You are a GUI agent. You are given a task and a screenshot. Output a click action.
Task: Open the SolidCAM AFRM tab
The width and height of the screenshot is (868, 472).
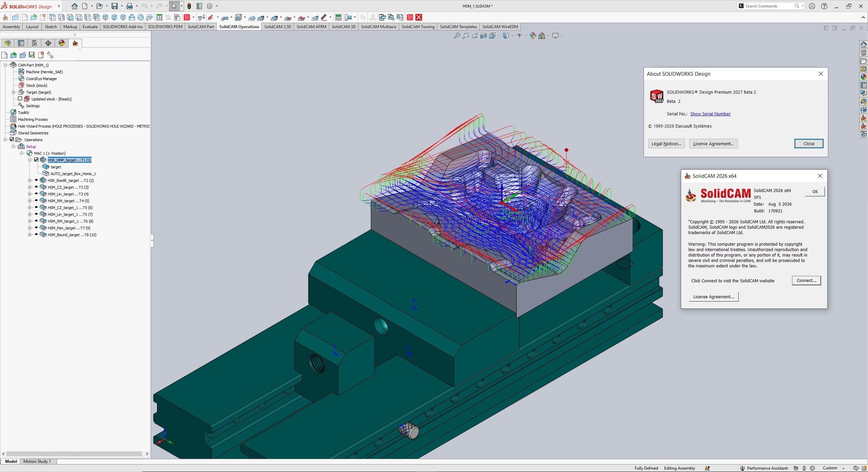[311, 27]
